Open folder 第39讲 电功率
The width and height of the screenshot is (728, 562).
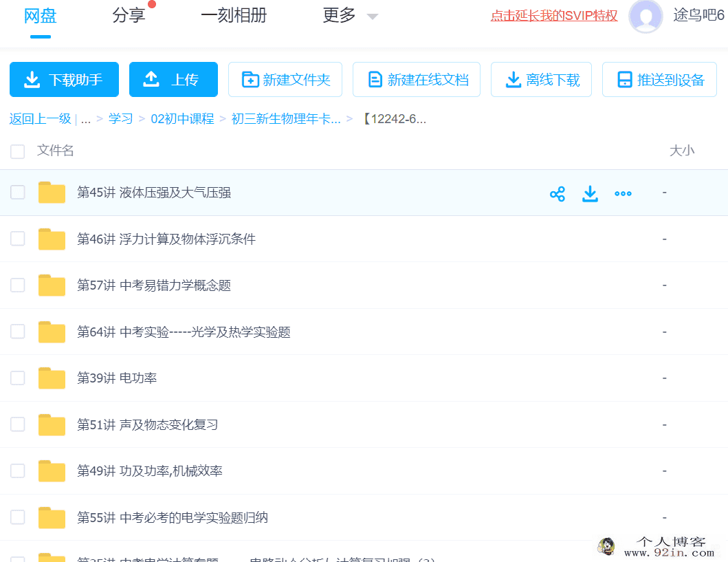(117, 378)
